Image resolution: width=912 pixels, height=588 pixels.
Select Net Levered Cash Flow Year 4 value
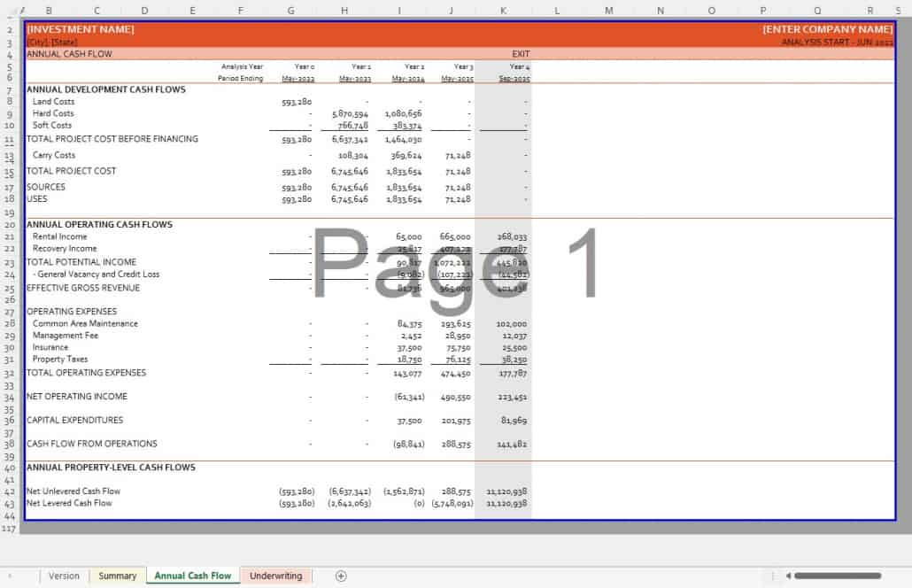[506, 503]
